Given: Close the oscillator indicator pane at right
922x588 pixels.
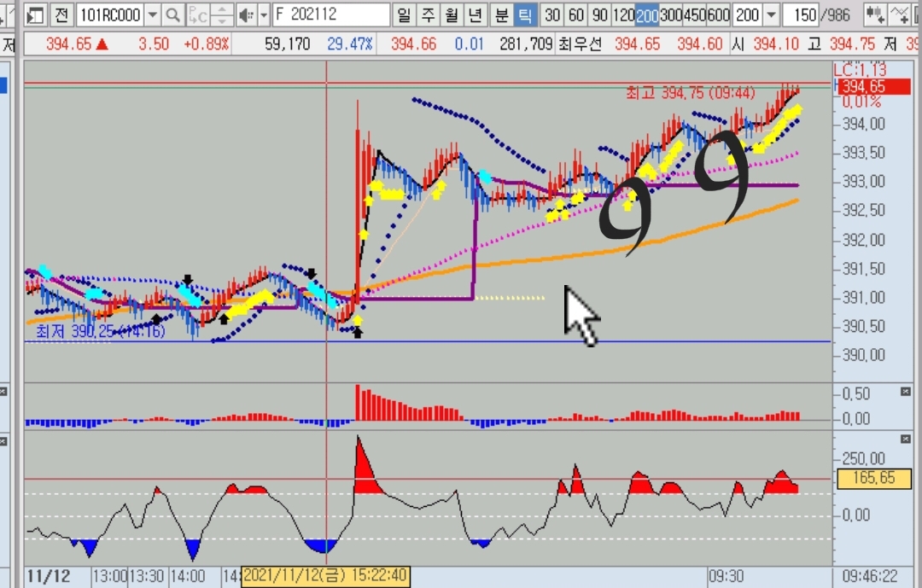Looking at the screenshot, I should point(906,440).
